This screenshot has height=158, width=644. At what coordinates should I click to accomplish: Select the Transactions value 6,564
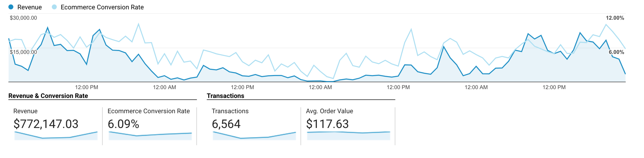(226, 124)
